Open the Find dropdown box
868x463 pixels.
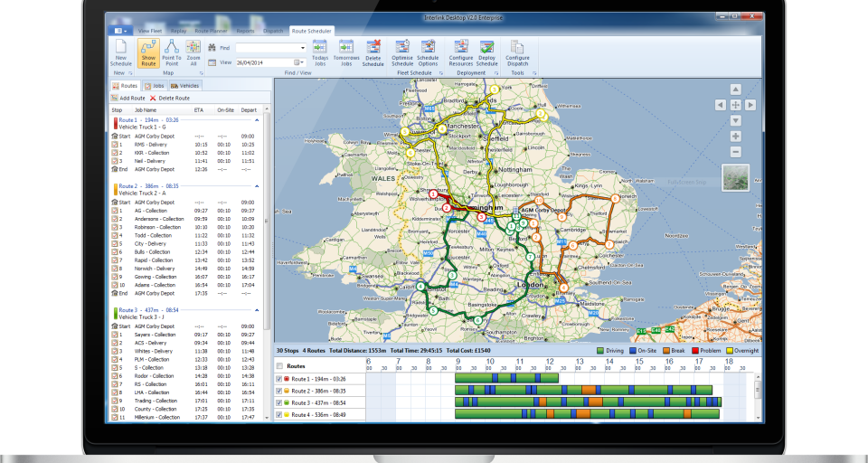point(302,48)
